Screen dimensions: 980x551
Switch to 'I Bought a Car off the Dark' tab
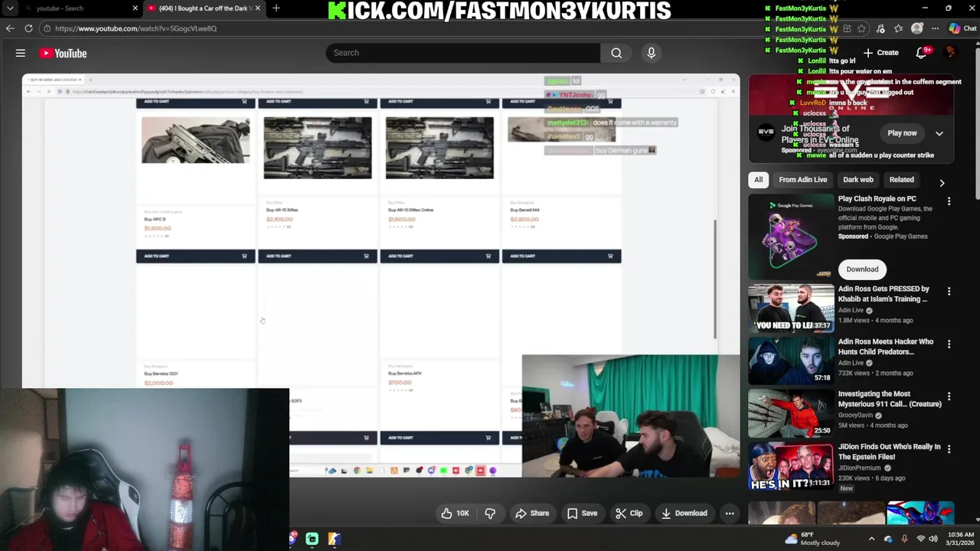(x=205, y=8)
